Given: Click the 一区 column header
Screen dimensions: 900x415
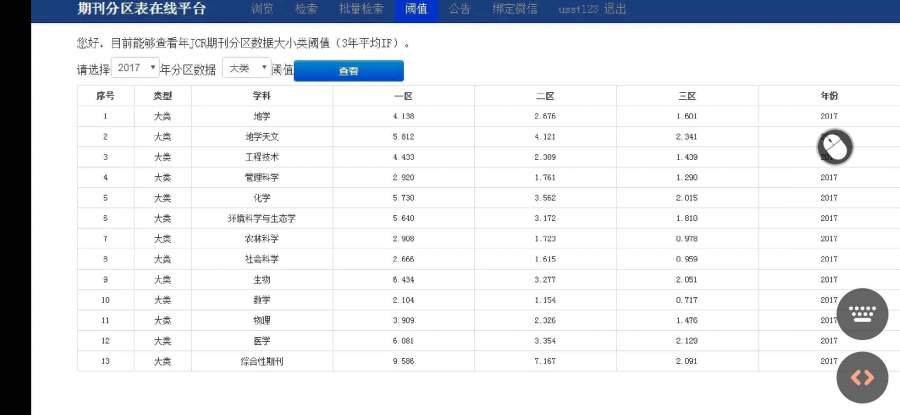Looking at the screenshot, I should pyautogui.click(x=403, y=96).
